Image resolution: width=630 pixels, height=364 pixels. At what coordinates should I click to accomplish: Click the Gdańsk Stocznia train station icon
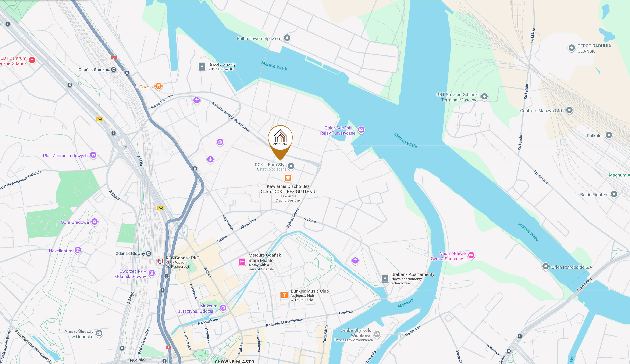click(x=114, y=70)
